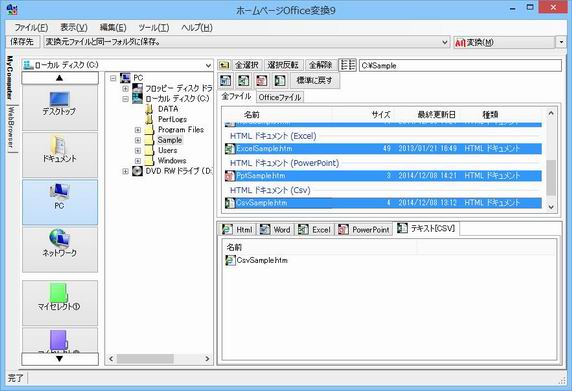572x391 pixels.
Task: Open the 編集(E) menu
Action: coord(113,27)
